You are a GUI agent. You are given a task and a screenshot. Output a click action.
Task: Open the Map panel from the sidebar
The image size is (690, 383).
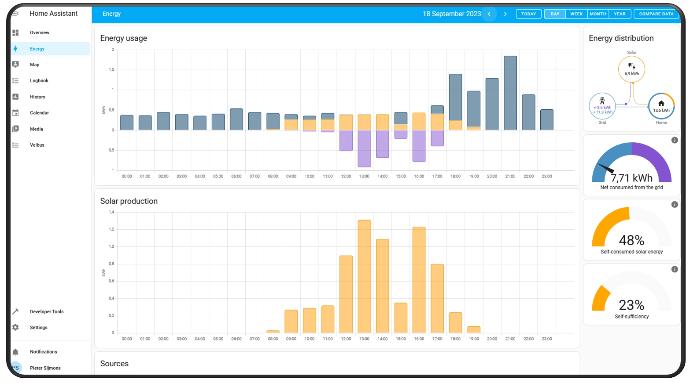(16, 64)
